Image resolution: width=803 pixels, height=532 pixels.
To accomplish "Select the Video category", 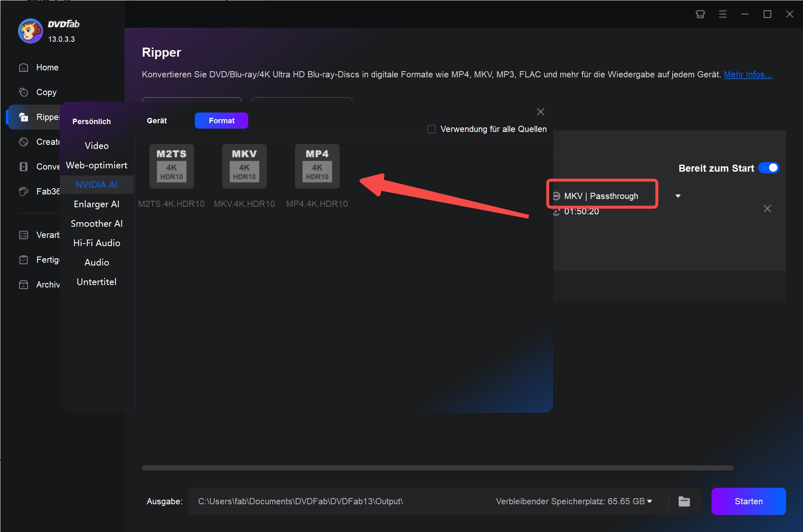I will [97, 146].
